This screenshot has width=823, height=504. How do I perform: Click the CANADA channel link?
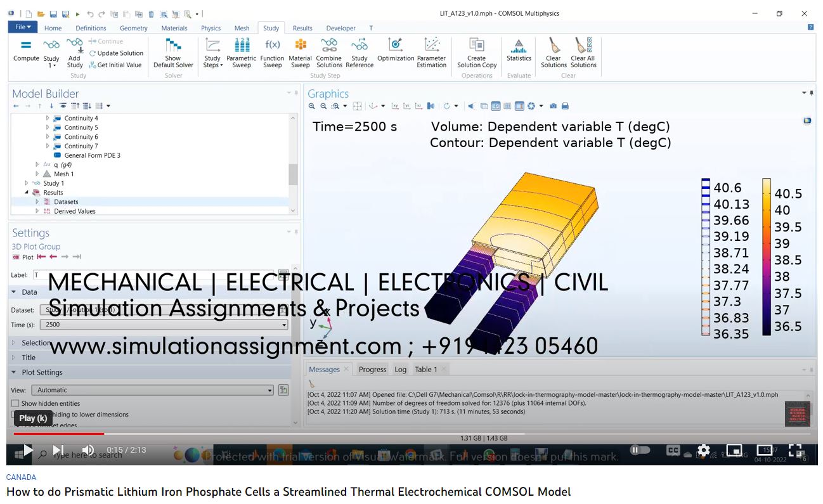pos(21,477)
